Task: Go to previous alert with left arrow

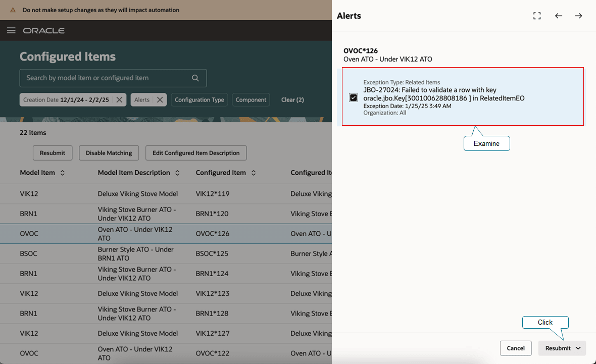Action: click(x=558, y=16)
